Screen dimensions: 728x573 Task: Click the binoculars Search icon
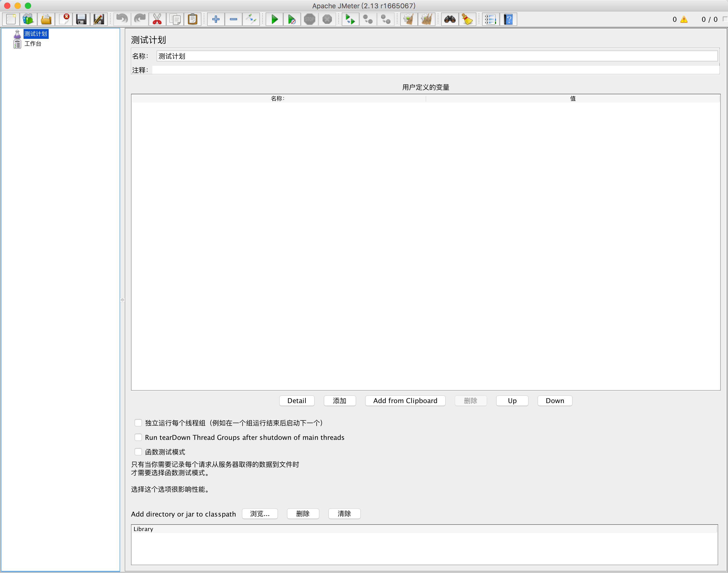point(450,19)
